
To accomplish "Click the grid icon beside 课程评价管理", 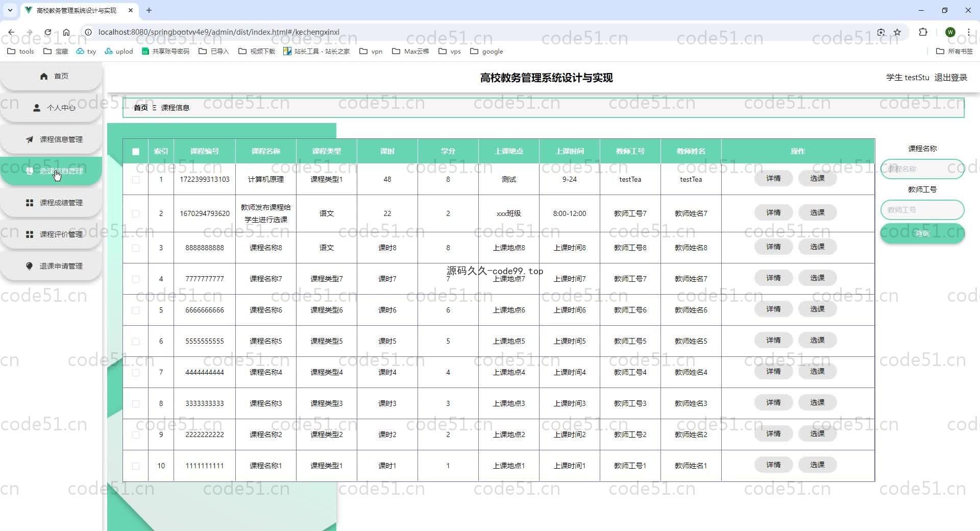I will click(x=30, y=234).
